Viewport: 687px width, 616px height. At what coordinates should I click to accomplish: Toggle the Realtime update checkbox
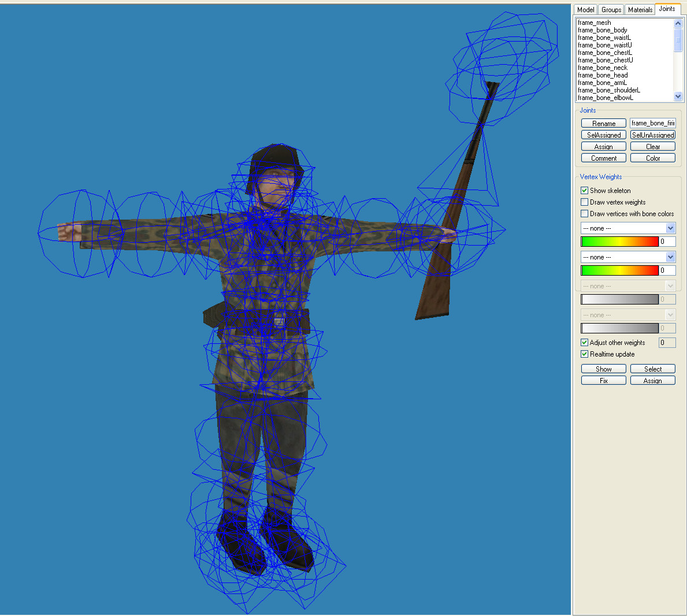tap(584, 354)
